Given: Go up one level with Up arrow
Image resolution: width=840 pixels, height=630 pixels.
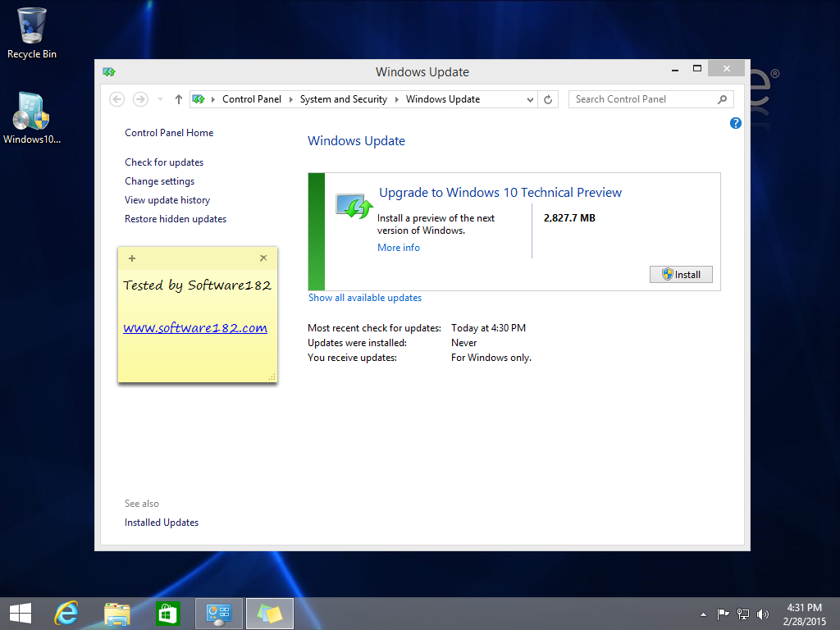Looking at the screenshot, I should pyautogui.click(x=178, y=99).
